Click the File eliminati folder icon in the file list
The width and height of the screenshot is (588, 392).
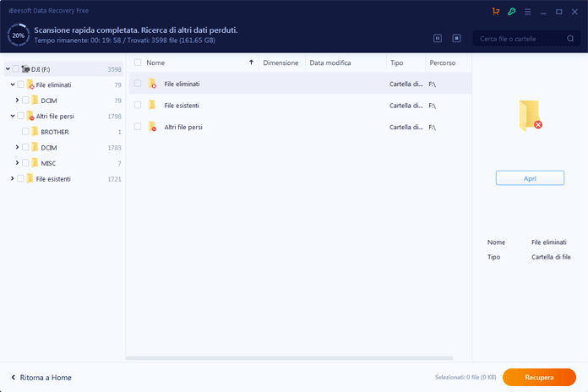152,84
